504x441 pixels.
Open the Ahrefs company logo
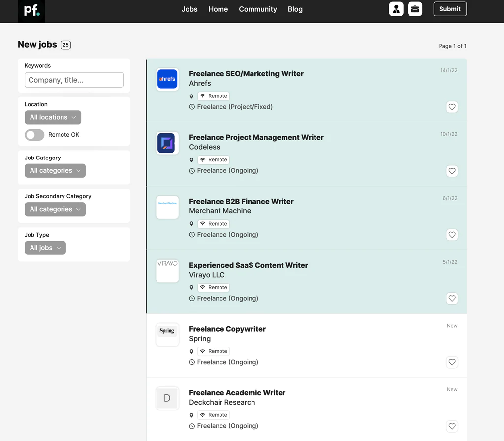pyautogui.click(x=167, y=79)
